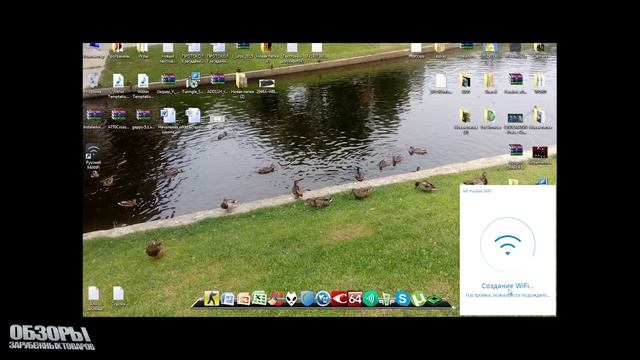Viewport: 640px width, 360px height.
Task: Open foobar2000 white alien-face dock icon
Action: tap(291, 299)
